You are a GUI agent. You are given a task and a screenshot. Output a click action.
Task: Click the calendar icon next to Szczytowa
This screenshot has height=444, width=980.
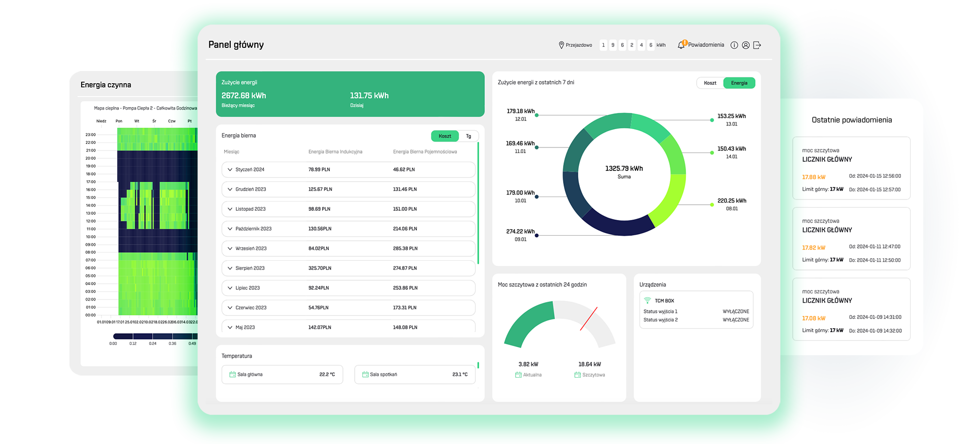(x=577, y=375)
